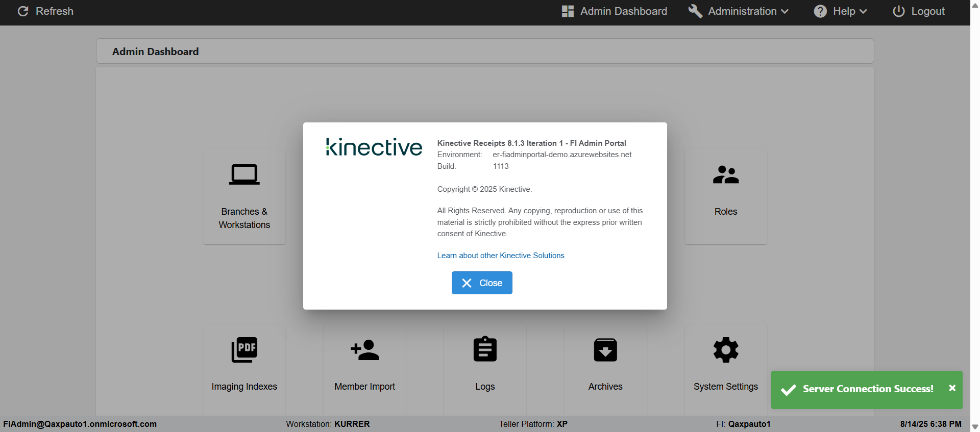Open the Logs clipboard icon
Image resolution: width=980 pixels, height=432 pixels.
[x=485, y=349]
